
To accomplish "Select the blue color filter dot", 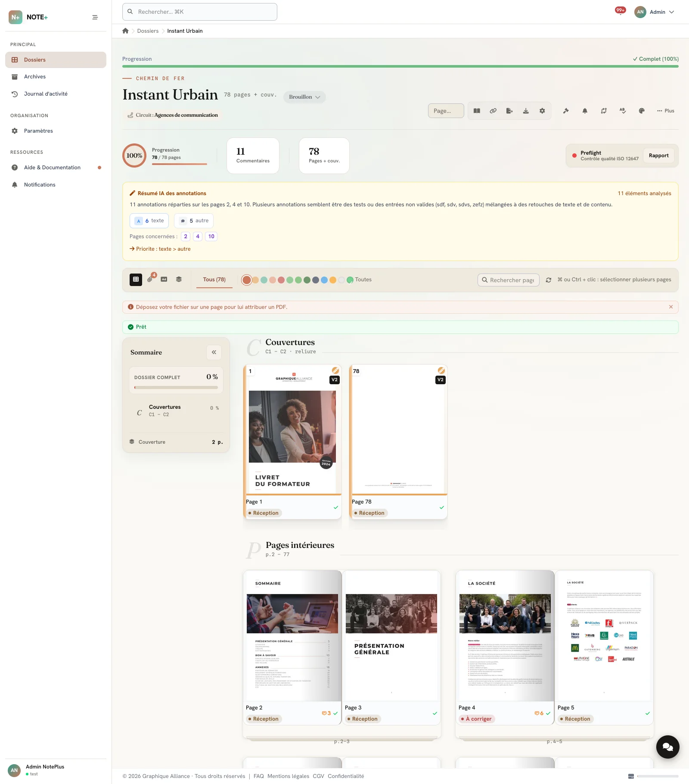I will coord(324,280).
